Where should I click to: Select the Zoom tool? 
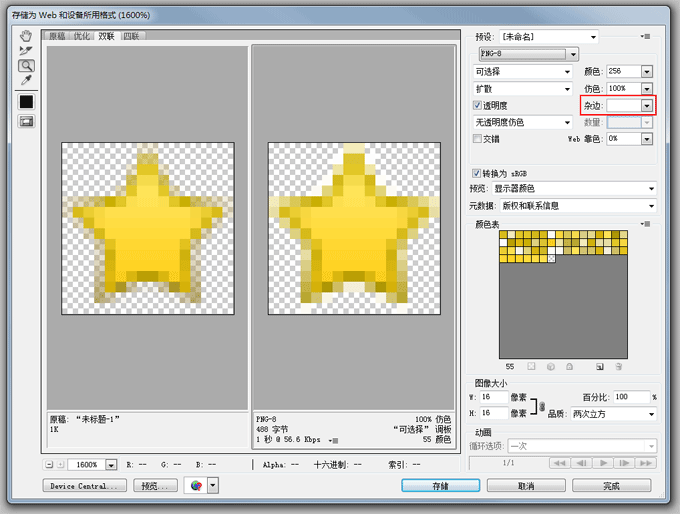[26, 65]
